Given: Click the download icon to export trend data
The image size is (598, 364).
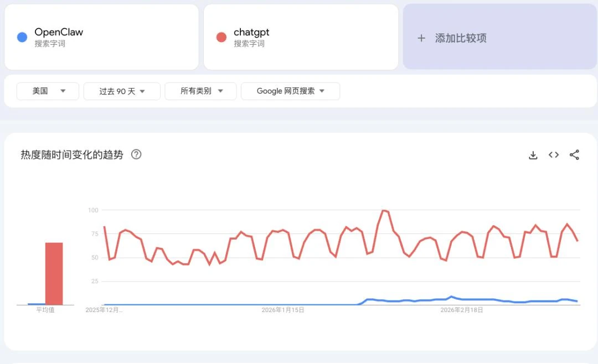Looking at the screenshot, I should pyautogui.click(x=533, y=155).
